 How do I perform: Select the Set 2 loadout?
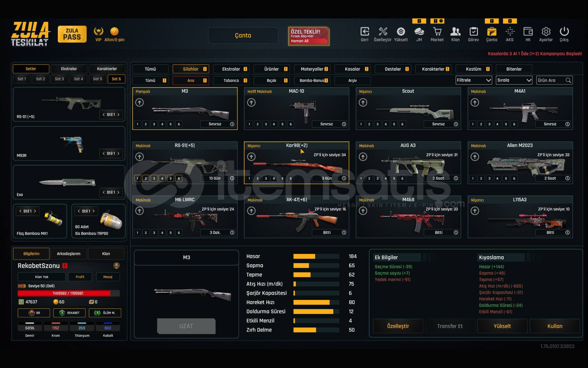[x=40, y=79]
